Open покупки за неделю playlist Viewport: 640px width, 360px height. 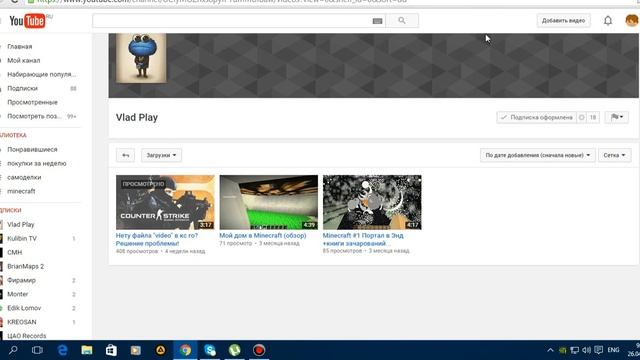point(37,163)
